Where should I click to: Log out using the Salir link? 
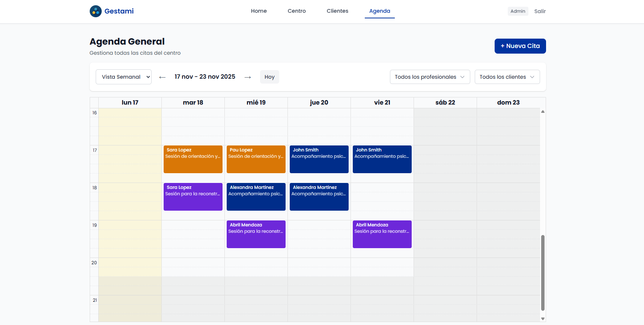(x=540, y=11)
